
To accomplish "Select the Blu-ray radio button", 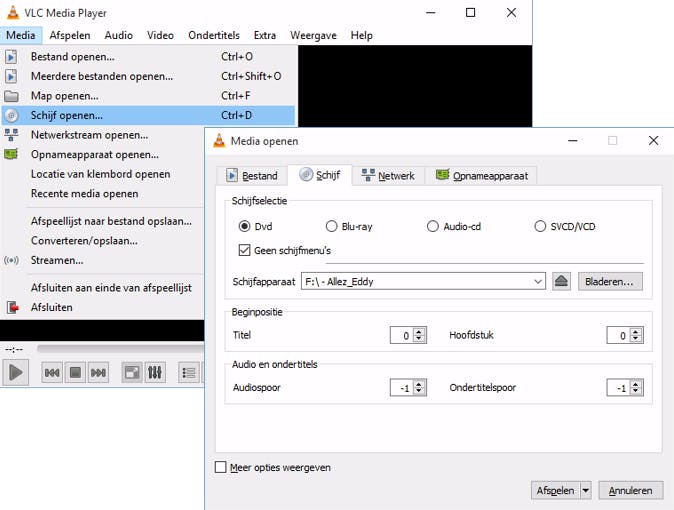I will [331, 226].
